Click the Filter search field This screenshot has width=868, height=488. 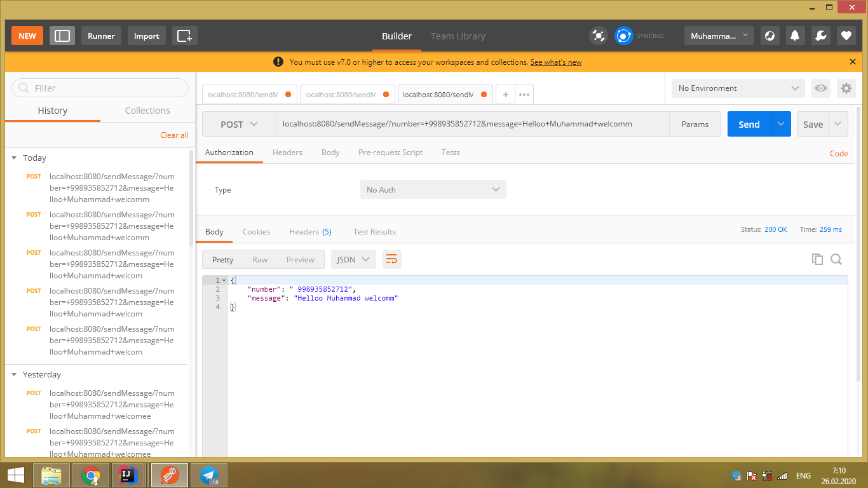point(100,88)
